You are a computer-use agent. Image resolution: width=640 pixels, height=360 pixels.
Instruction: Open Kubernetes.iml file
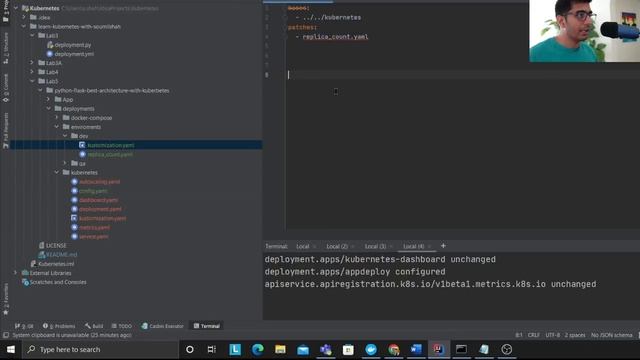[56, 264]
